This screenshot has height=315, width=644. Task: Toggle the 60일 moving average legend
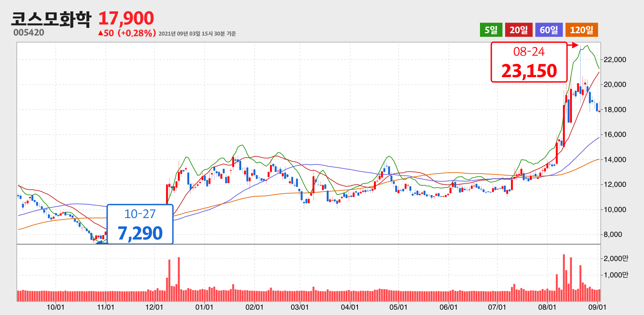coord(549,30)
